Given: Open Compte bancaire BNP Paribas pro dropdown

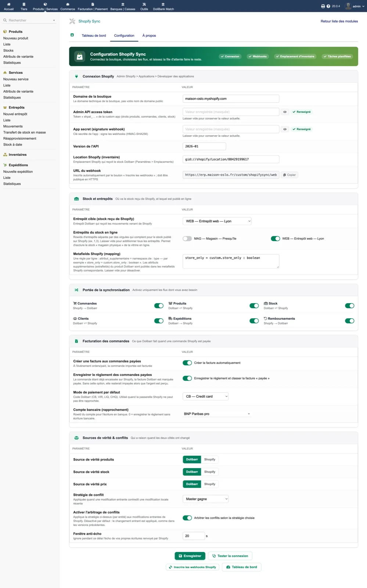Looking at the screenshot, I should tap(217, 414).
